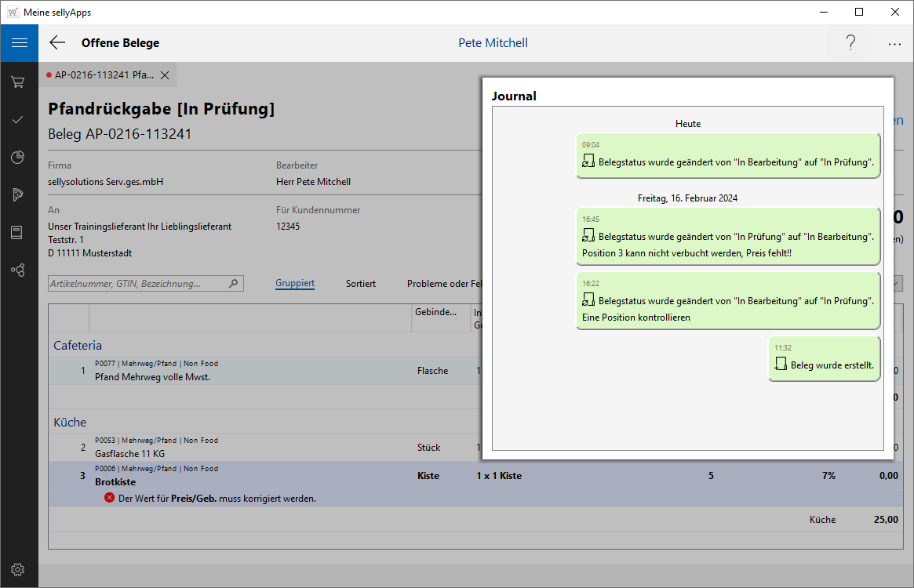
Task: Open the pie chart sidebar section
Action: (x=18, y=158)
